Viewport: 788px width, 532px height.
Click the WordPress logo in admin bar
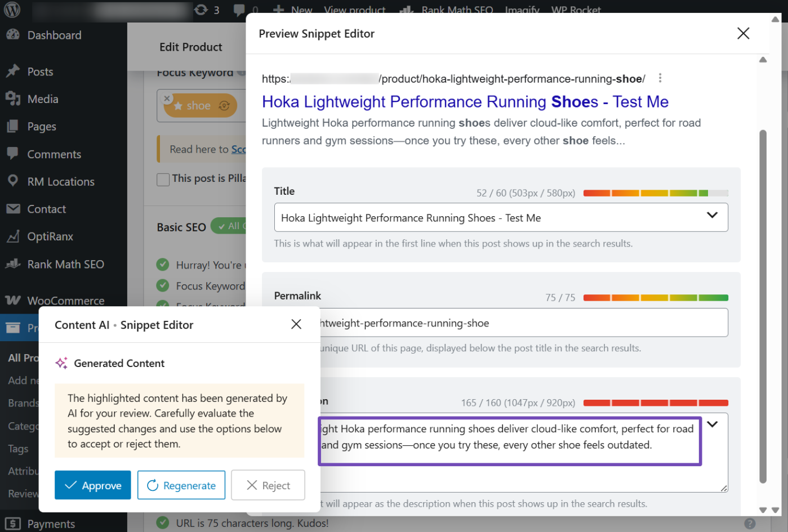pyautogui.click(x=11, y=10)
